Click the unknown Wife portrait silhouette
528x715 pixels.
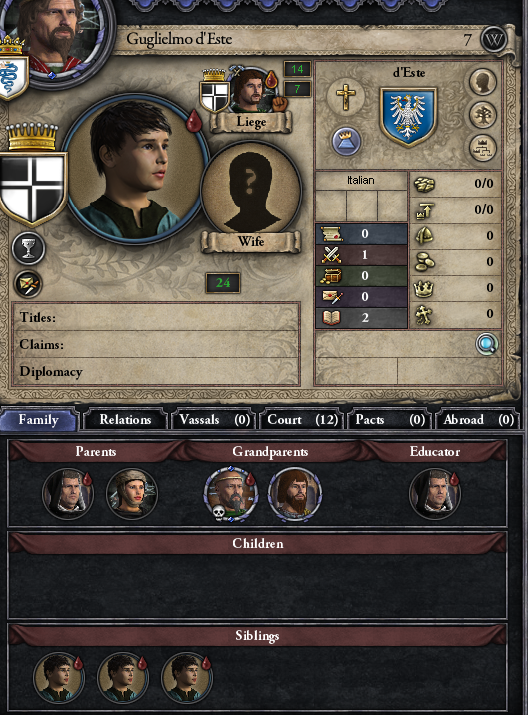point(251,192)
